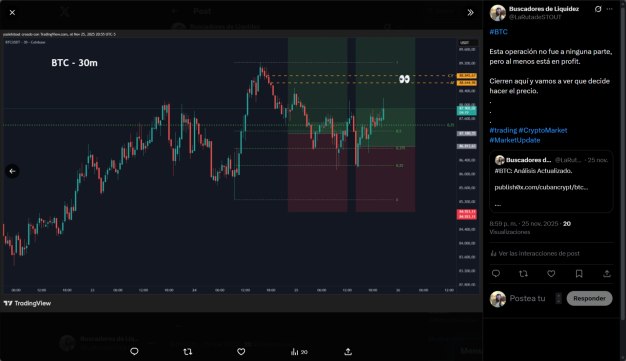
Task: Open the more options menu on the post
Action: (610, 9)
